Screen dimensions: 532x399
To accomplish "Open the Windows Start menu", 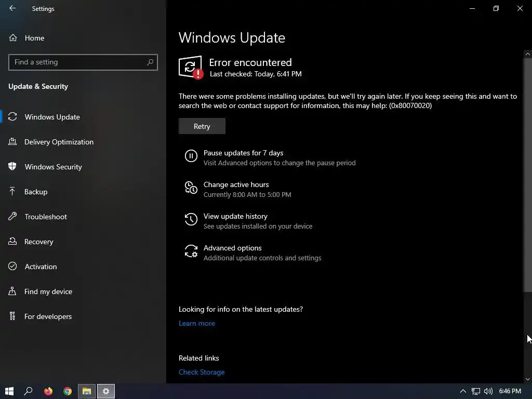I will pos(9,391).
